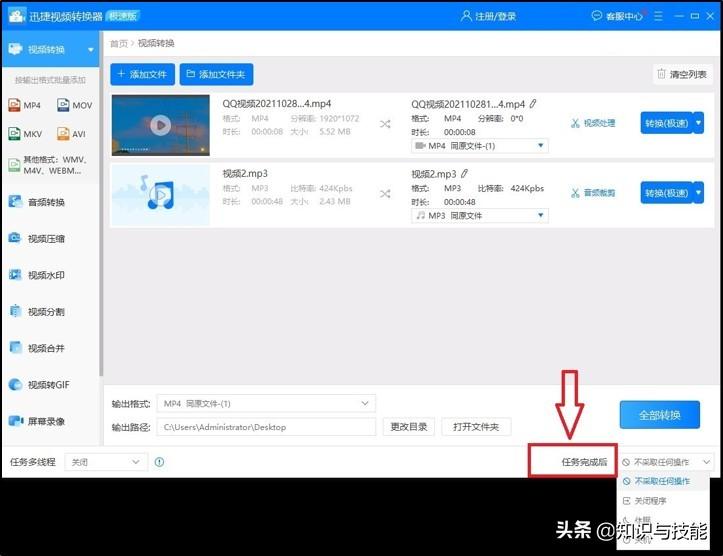723x556 pixels.
Task: Click the 全部转换 button
Action: pyautogui.click(x=659, y=414)
